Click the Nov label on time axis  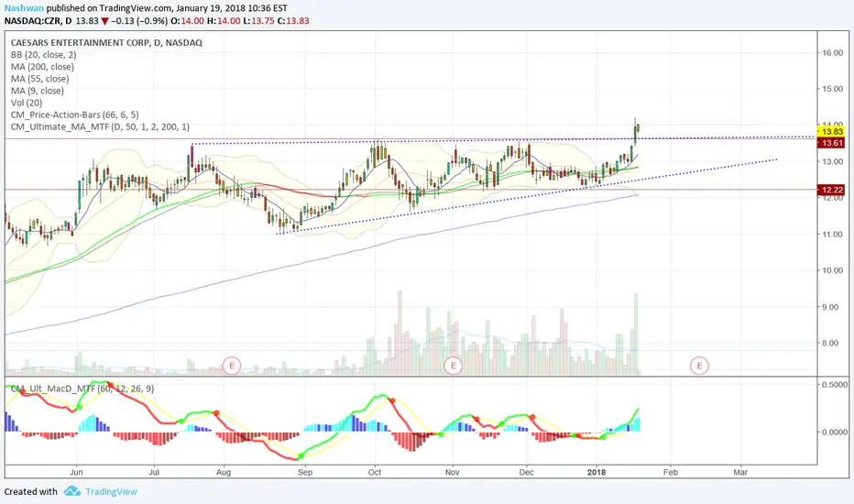pyautogui.click(x=452, y=472)
